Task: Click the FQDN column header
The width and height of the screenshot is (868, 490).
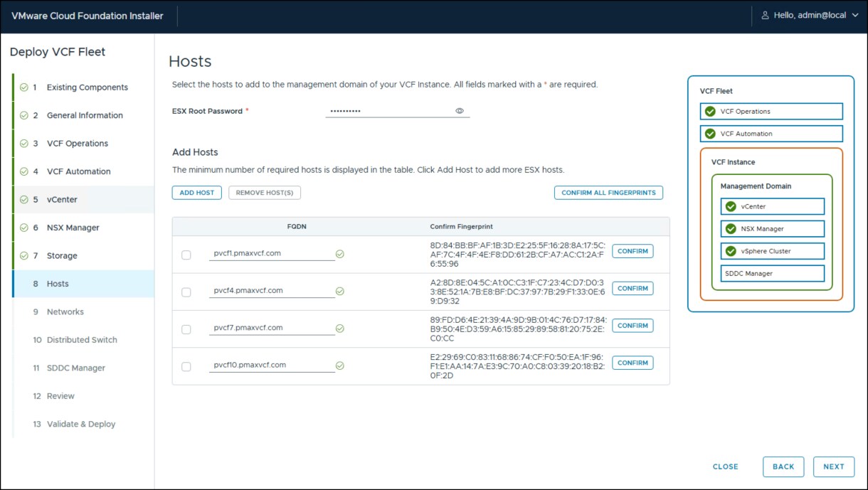Action: (297, 227)
